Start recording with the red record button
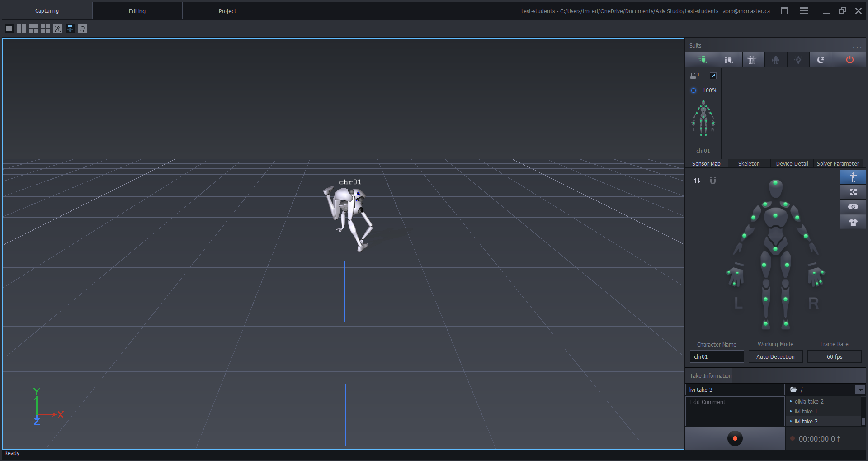868x461 pixels. click(735, 438)
